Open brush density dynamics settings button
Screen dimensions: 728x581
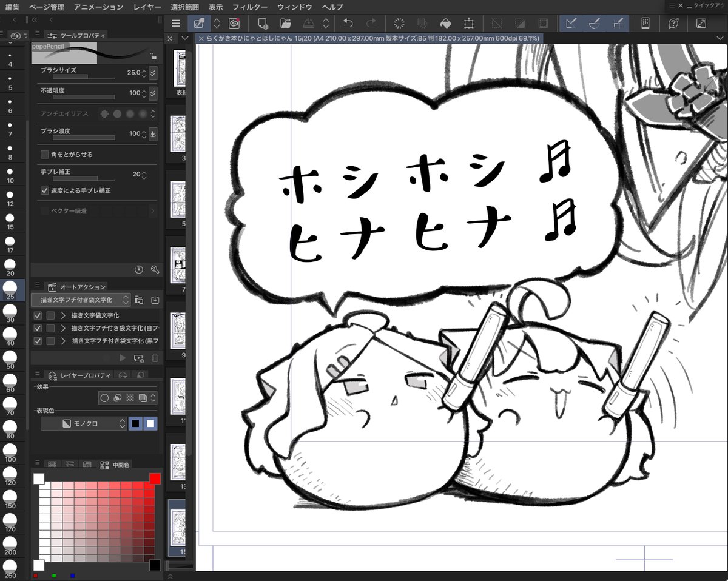(x=153, y=133)
